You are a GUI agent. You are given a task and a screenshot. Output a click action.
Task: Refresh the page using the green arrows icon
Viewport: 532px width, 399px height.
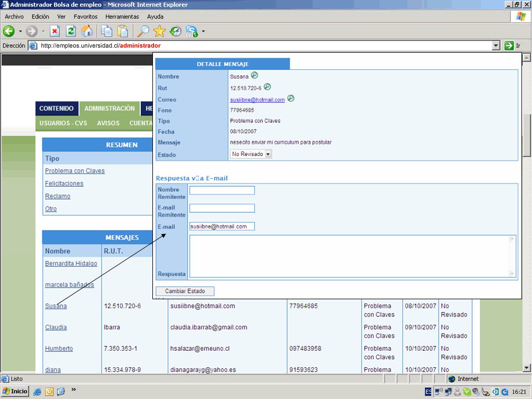(71, 31)
